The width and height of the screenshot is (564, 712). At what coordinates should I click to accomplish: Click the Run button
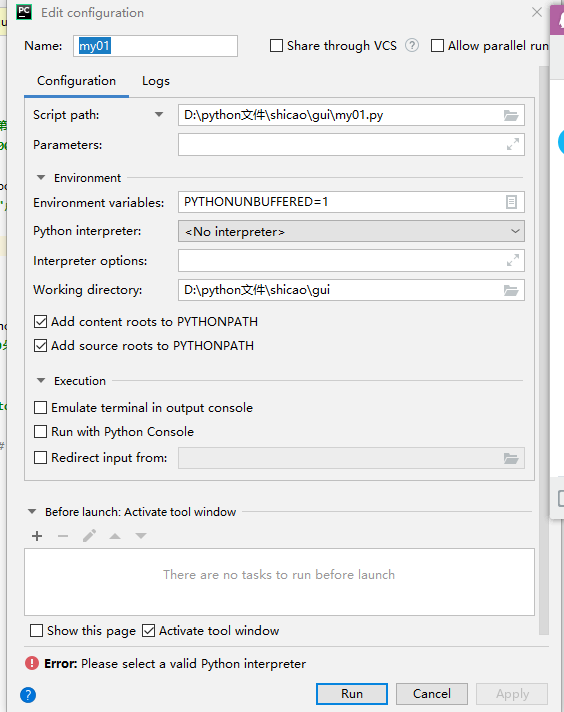click(352, 694)
